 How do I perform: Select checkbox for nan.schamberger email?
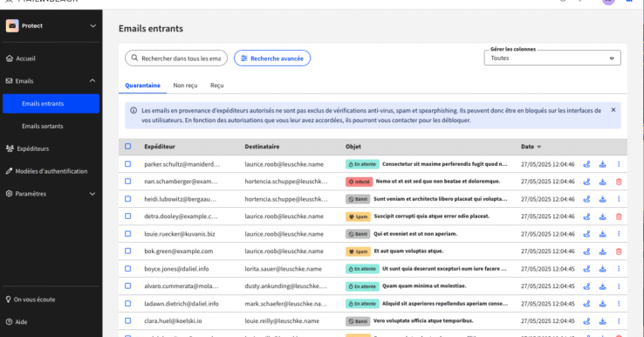coord(127,182)
